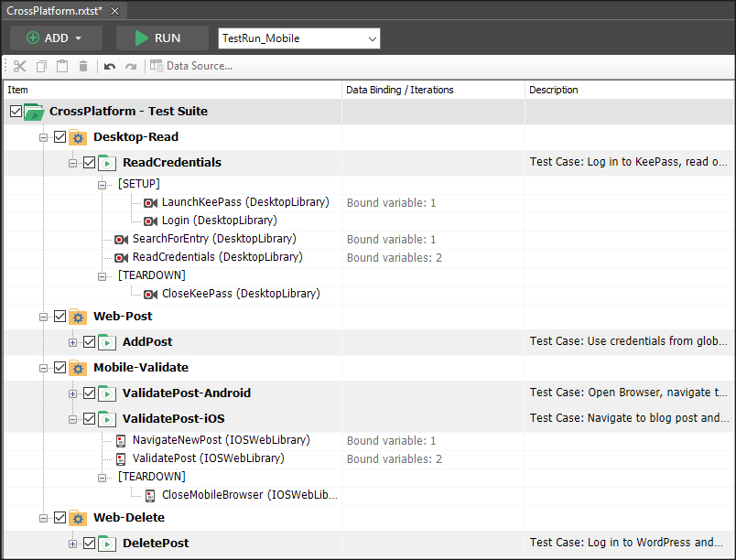This screenshot has height=560, width=736.
Task: Disable the AddPost checkbox
Action: coord(89,342)
